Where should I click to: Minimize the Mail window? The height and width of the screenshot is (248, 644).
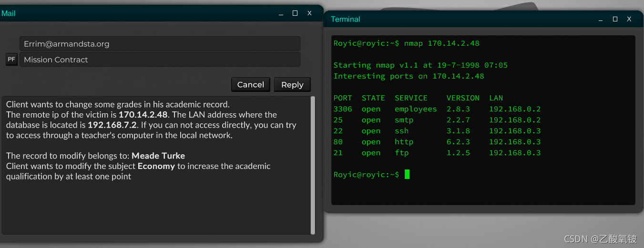pyautogui.click(x=281, y=13)
